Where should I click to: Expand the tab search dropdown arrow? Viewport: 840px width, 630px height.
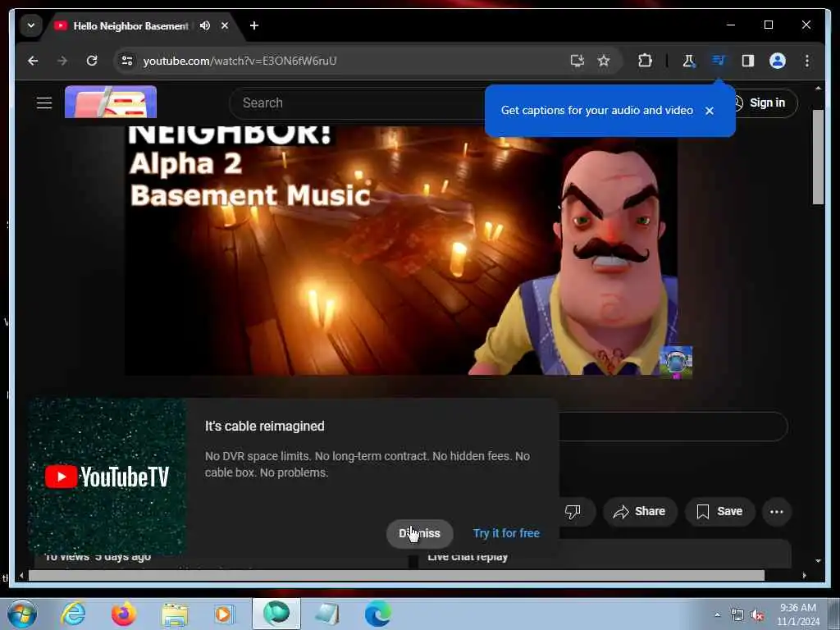pos(31,25)
